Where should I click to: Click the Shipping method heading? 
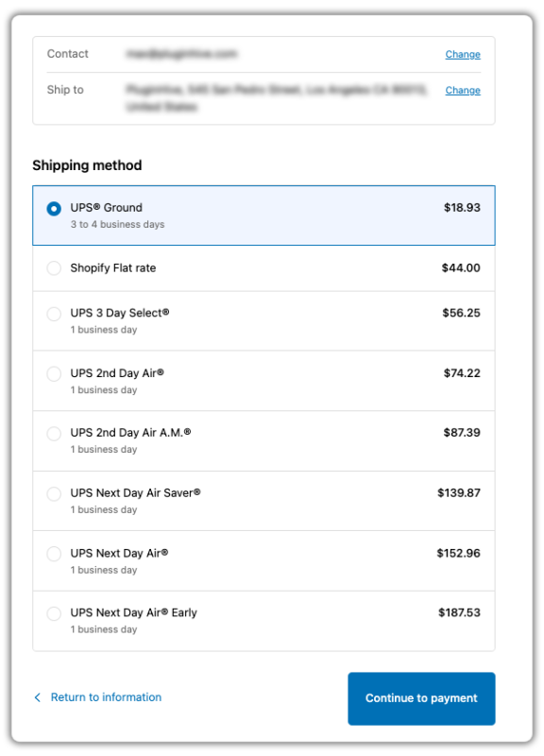click(x=87, y=165)
